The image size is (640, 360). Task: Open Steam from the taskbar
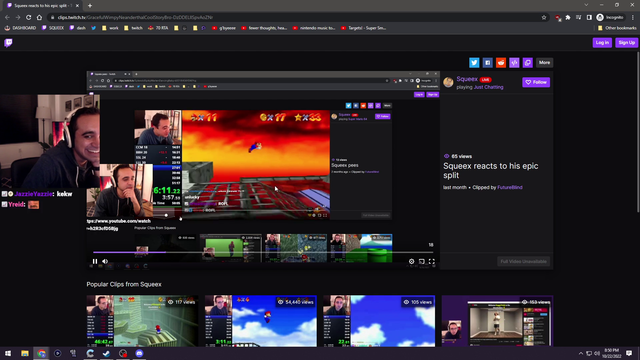tap(107, 353)
